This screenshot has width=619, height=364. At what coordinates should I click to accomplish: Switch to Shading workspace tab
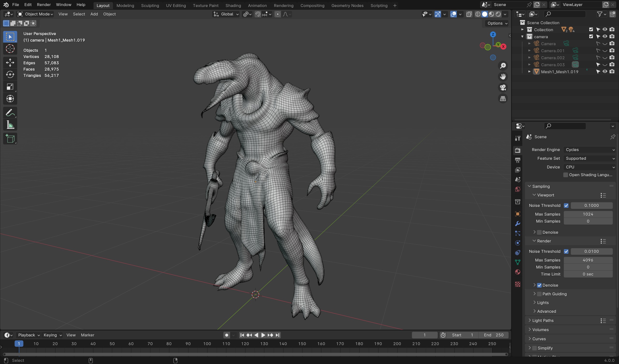point(233,5)
